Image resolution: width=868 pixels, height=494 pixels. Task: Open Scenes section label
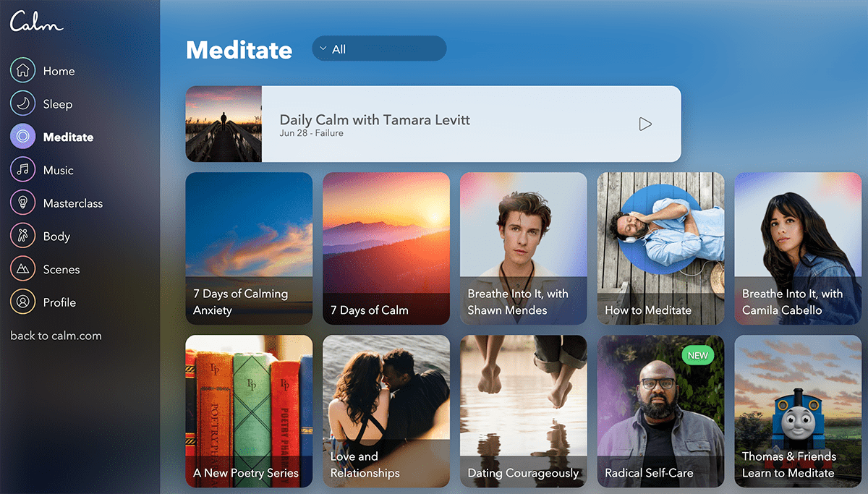pyautogui.click(x=61, y=269)
